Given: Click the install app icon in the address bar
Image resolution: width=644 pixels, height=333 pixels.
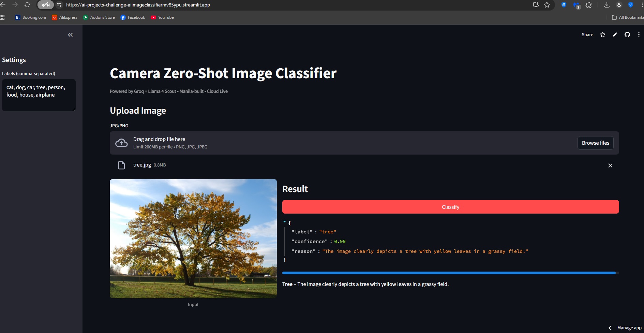Looking at the screenshot, I should (x=536, y=5).
